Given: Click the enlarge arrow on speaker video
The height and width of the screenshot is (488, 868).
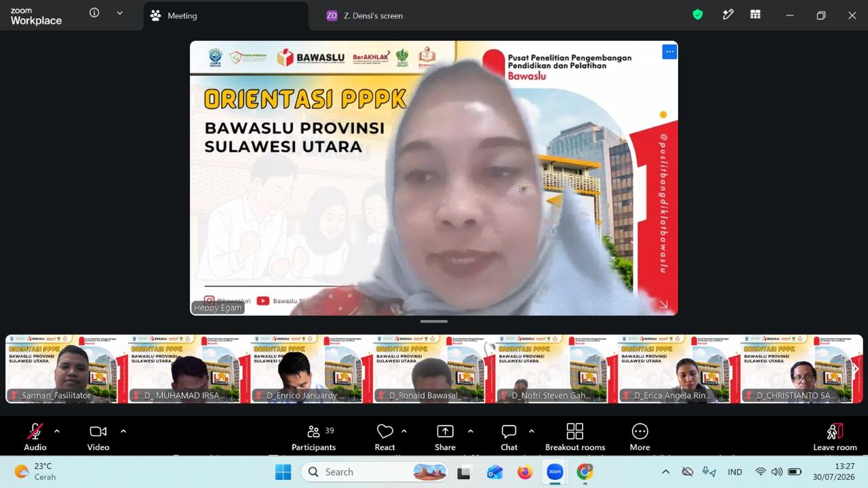Looking at the screenshot, I should tap(663, 304).
